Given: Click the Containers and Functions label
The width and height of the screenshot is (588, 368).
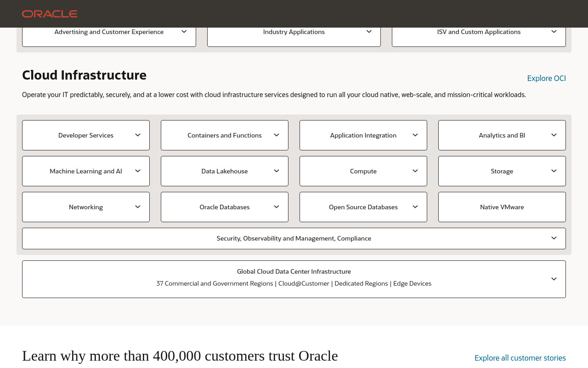Looking at the screenshot, I should point(225,135).
